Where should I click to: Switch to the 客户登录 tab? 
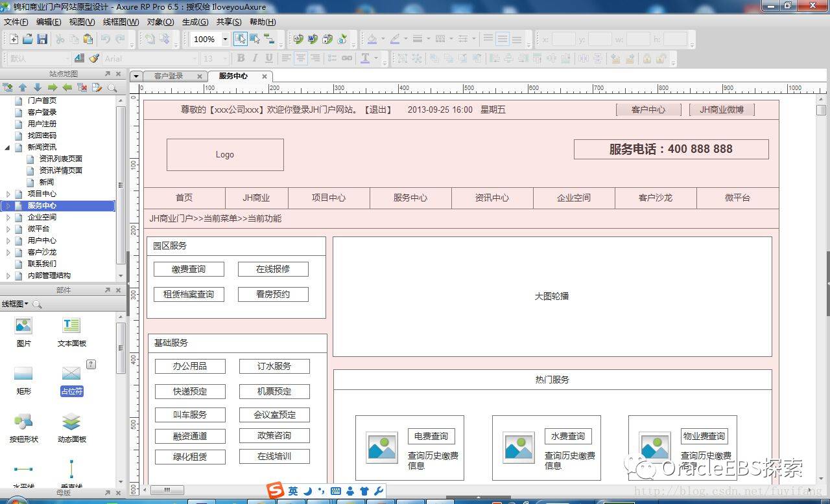169,76
